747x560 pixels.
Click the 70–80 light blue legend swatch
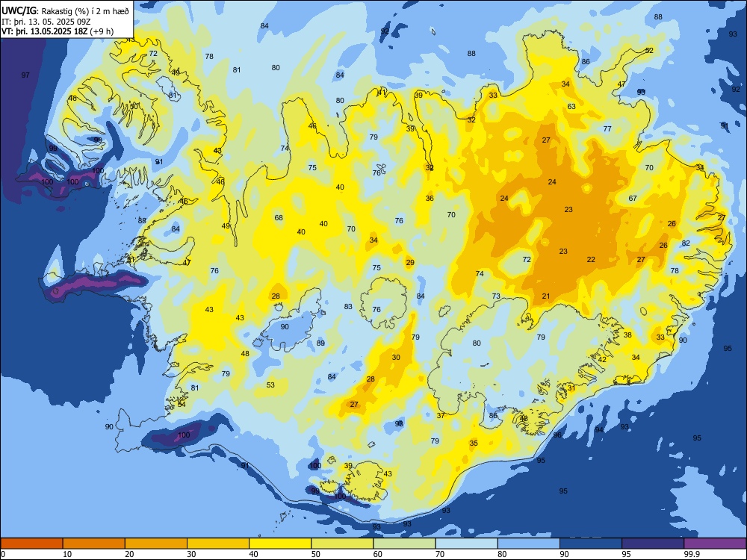pos(466,544)
